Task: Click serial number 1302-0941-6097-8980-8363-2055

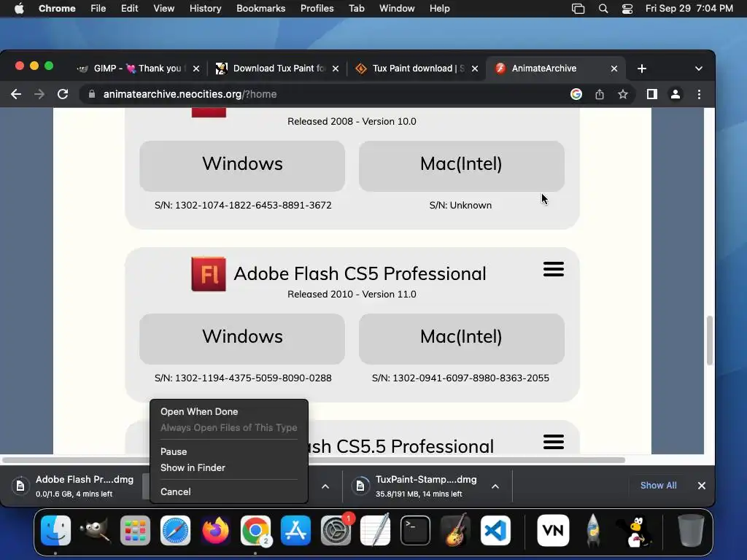Action: [x=471, y=378]
